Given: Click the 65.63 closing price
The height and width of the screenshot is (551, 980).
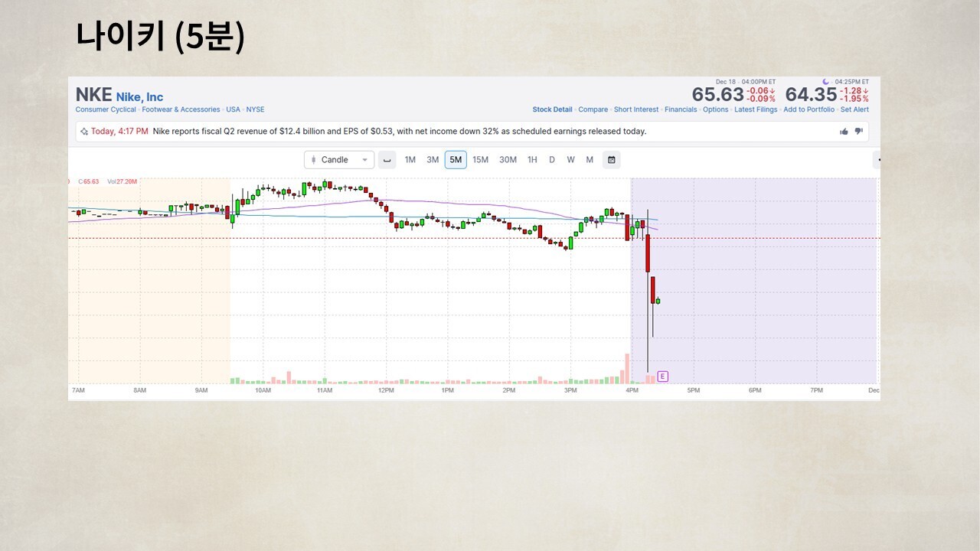Looking at the screenshot, I should click(x=718, y=95).
